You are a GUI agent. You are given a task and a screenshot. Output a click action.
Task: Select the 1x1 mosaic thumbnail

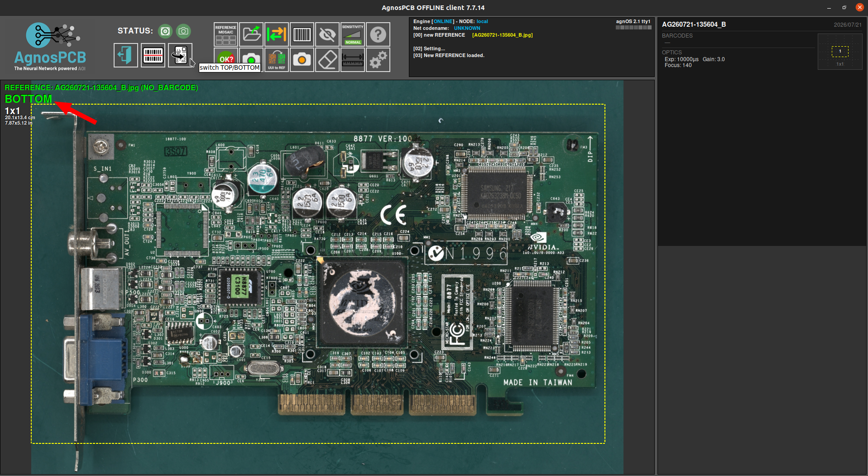pyautogui.click(x=840, y=51)
